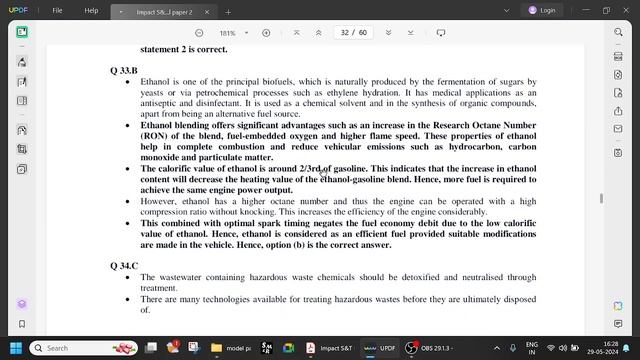640x360 pixels.
Task: Open the Reader mode icon in left sidebar
Action: coord(22,32)
